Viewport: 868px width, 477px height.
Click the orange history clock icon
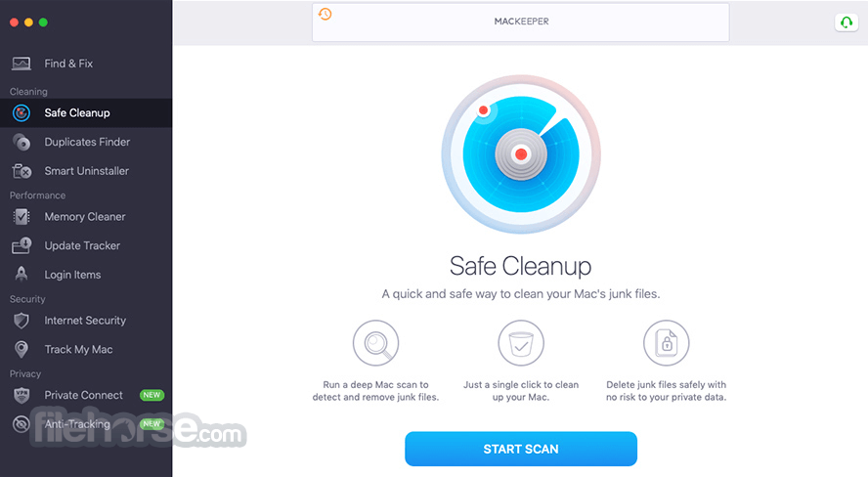pyautogui.click(x=325, y=14)
